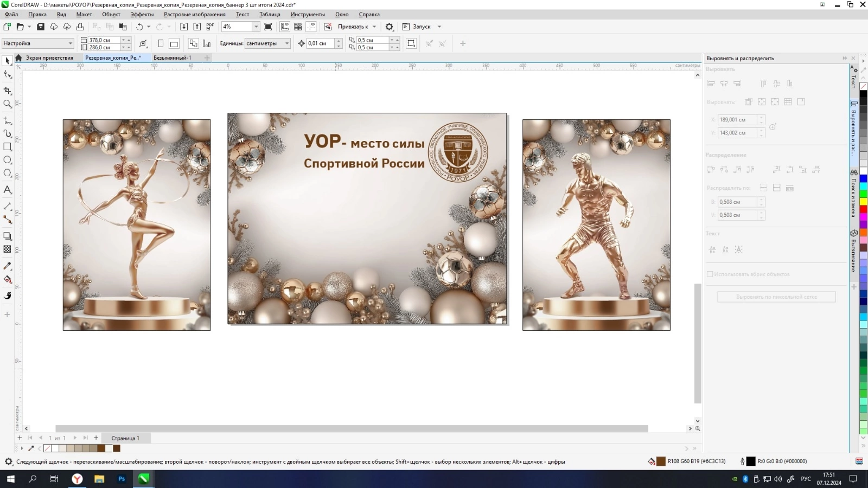Image resolution: width=868 pixels, height=488 pixels.
Task: Click the Import icon
Action: pyautogui.click(x=184, y=27)
